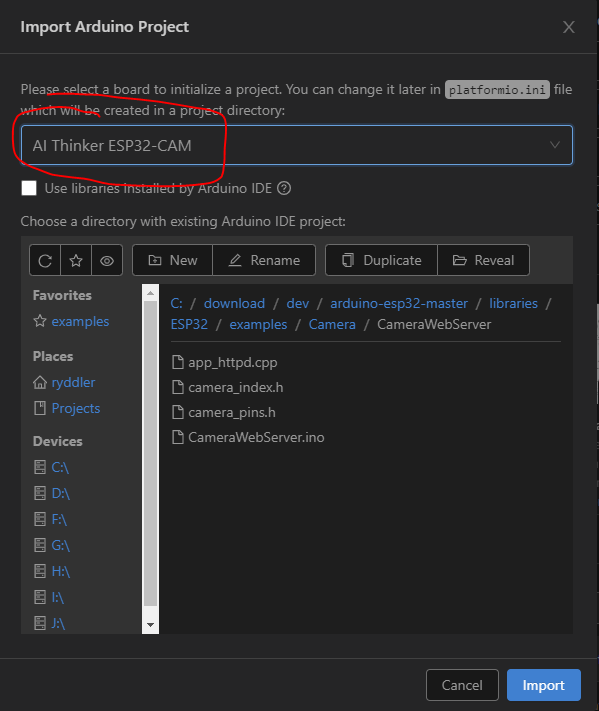Select the C:\ drive device
Screen dimensions: 599x711
pos(60,467)
